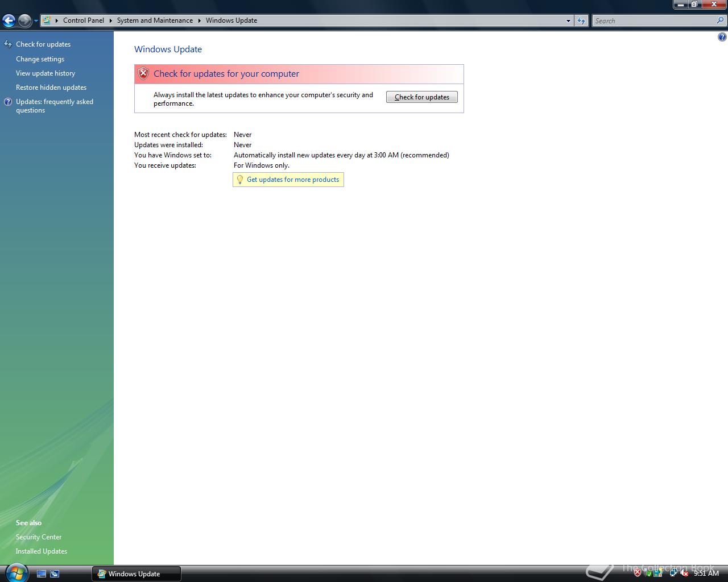Click 'Most recent check for updates:' label
This screenshot has height=582, width=728.
(180, 135)
